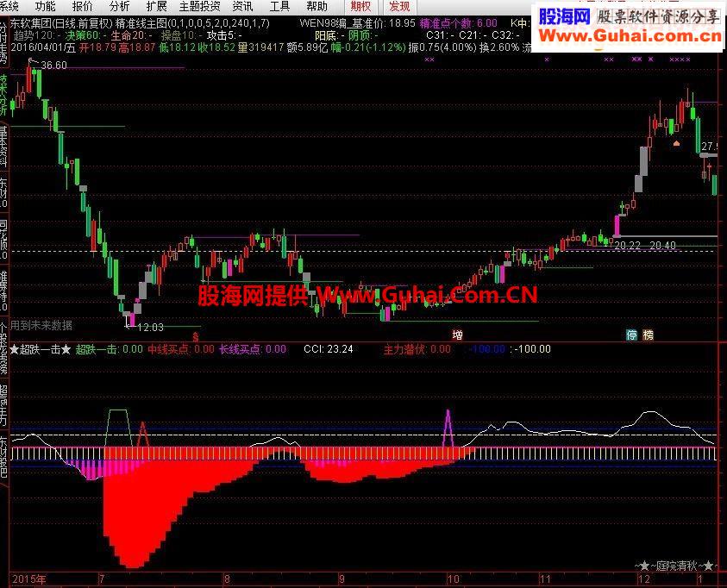This screenshot has height=588, width=727.
Task: Click the 20.40 price label
Action: (662, 245)
